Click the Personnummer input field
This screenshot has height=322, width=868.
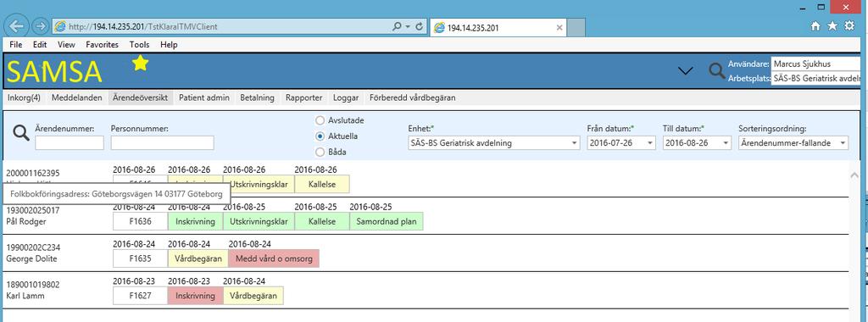(x=162, y=143)
